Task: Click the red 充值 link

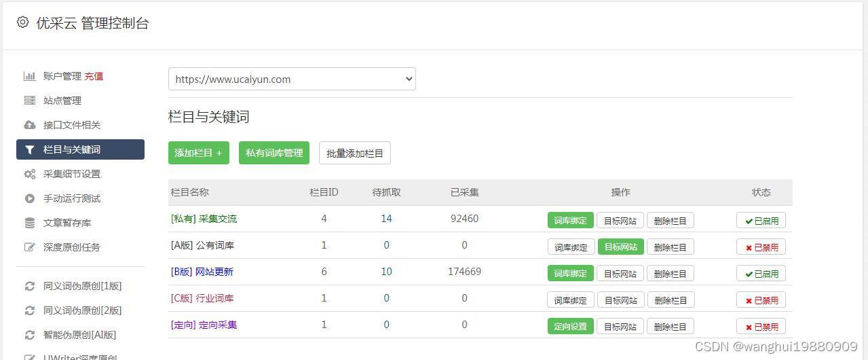Action: (94, 76)
